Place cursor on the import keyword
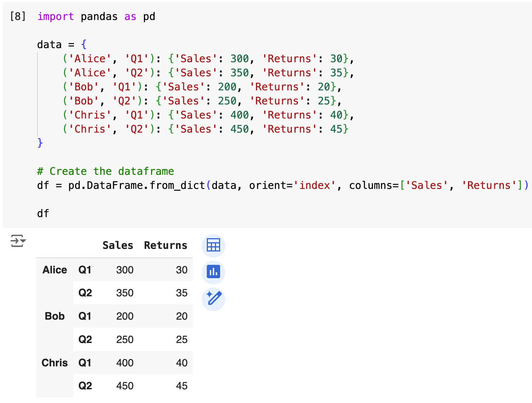The image size is (532, 403). point(55,17)
